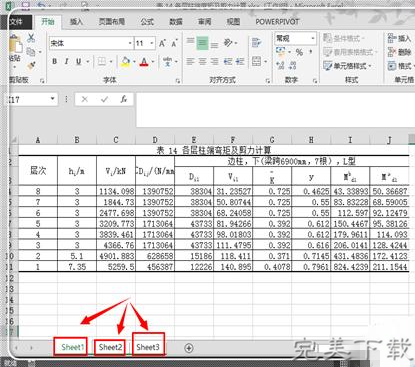Select column C header

116,140
